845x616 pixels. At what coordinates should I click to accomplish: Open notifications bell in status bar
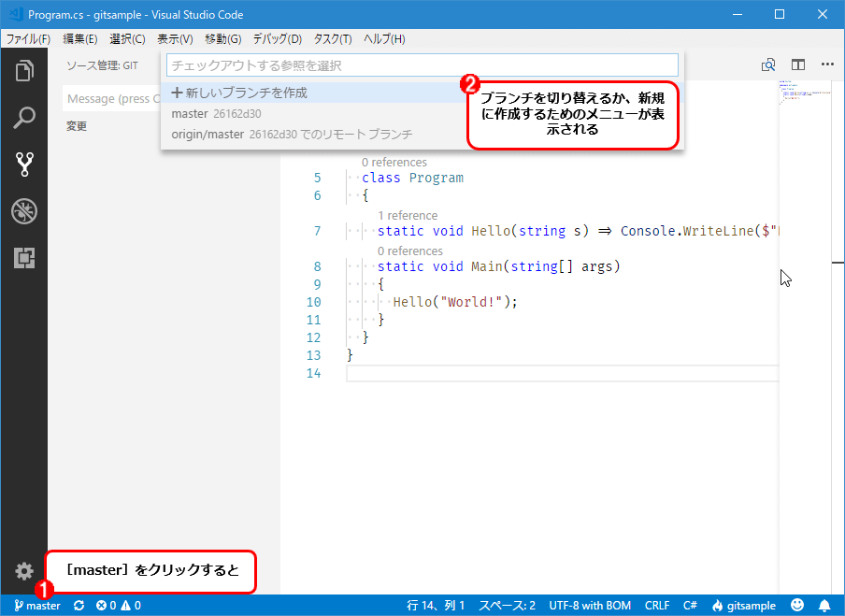[824, 605]
